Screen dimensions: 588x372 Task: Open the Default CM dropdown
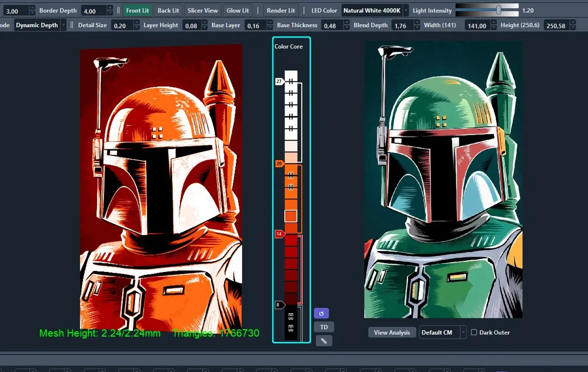(443, 332)
